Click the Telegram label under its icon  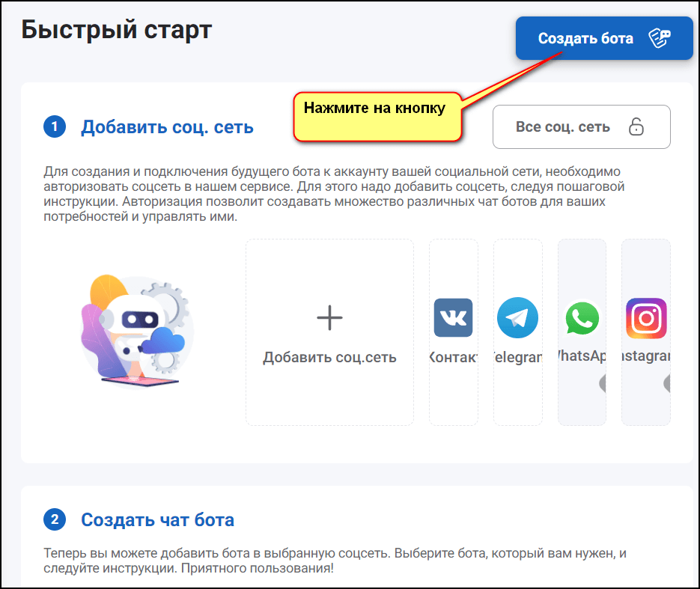(517, 358)
